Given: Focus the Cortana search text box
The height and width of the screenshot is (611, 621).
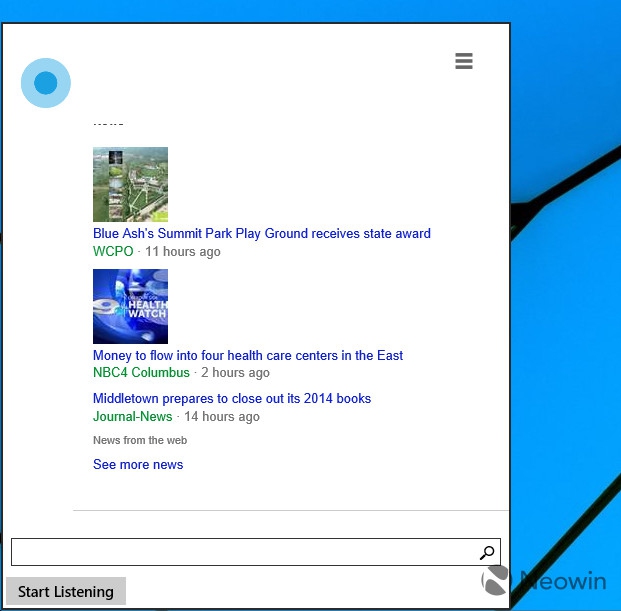Looking at the screenshot, I should 240,552.
